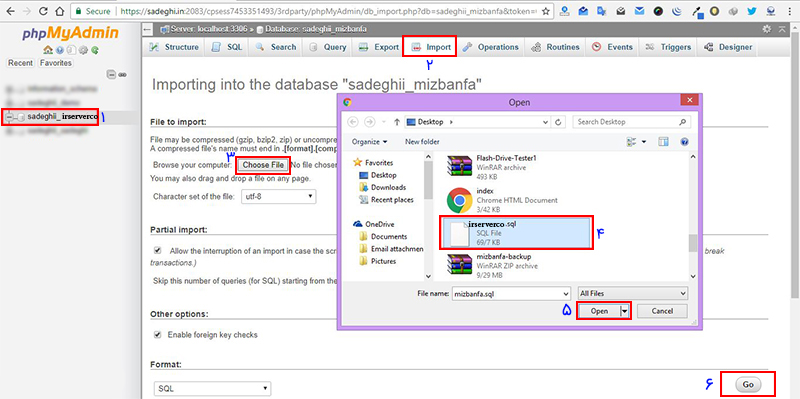Viewport: 800px width, 399px height.
Task: Open the Triggers tab
Action: (x=668, y=47)
